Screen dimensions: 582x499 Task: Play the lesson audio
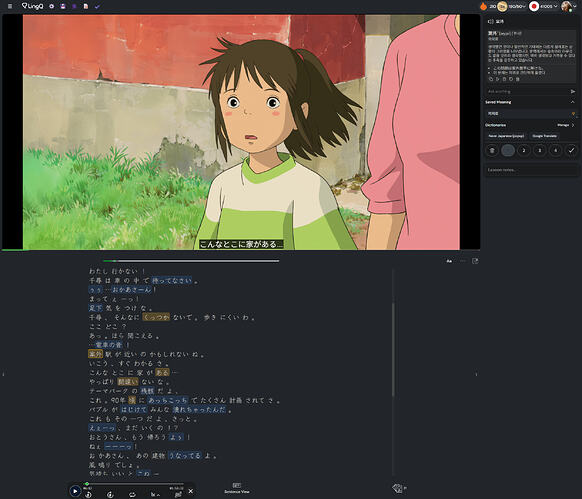(x=75, y=491)
